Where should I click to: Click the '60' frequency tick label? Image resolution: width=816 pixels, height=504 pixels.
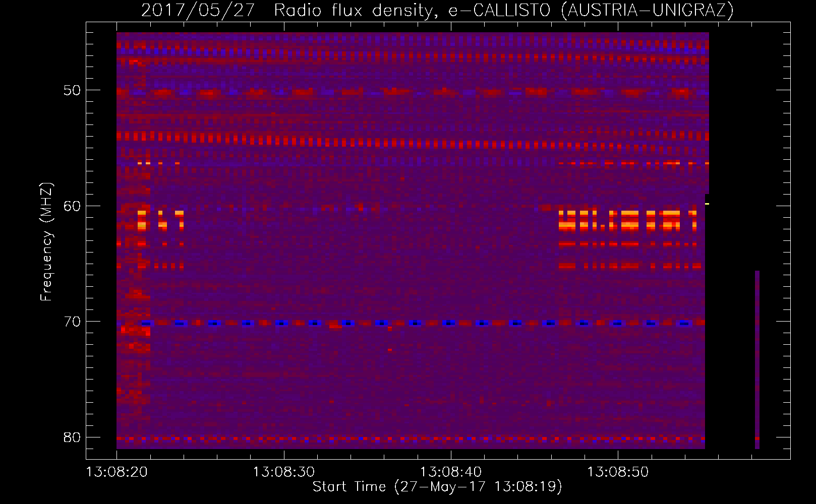click(72, 206)
